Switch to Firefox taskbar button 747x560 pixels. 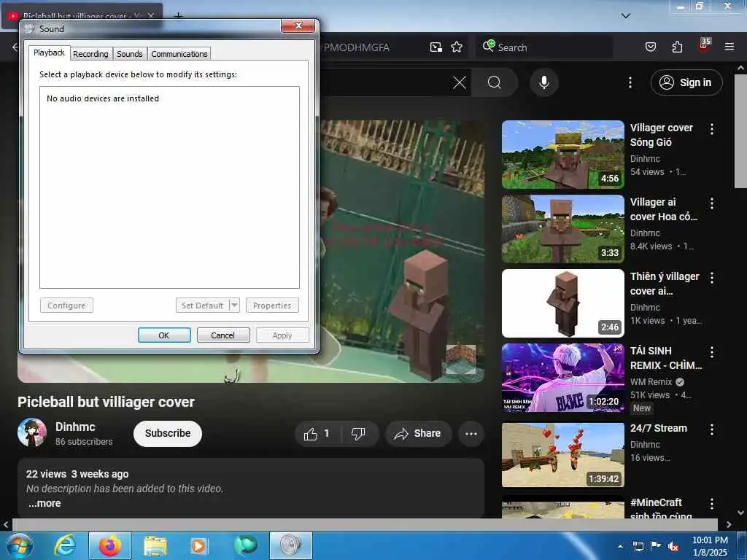pyautogui.click(x=110, y=545)
